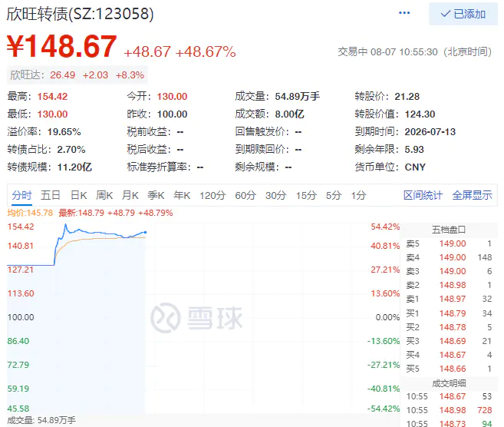Click the 最高 value 154.42
The height and width of the screenshot is (427, 504).
(x=52, y=97)
